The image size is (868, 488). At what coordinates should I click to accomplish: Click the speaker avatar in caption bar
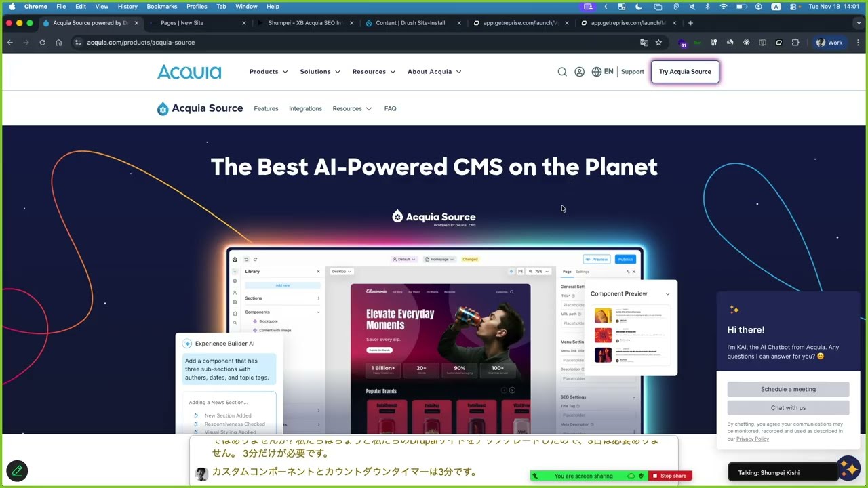201,474
